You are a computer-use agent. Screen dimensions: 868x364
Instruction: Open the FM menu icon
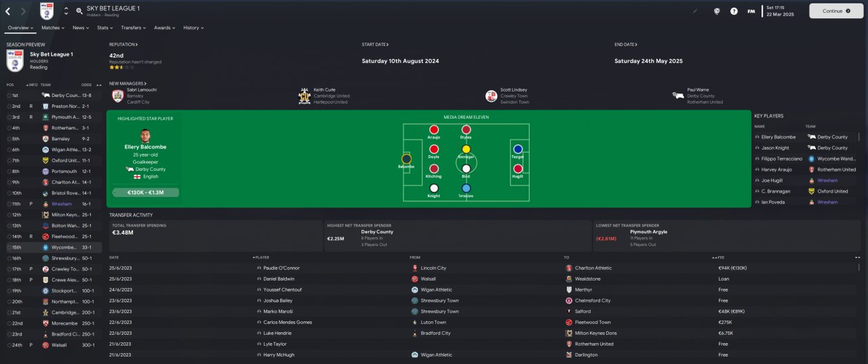(x=751, y=11)
